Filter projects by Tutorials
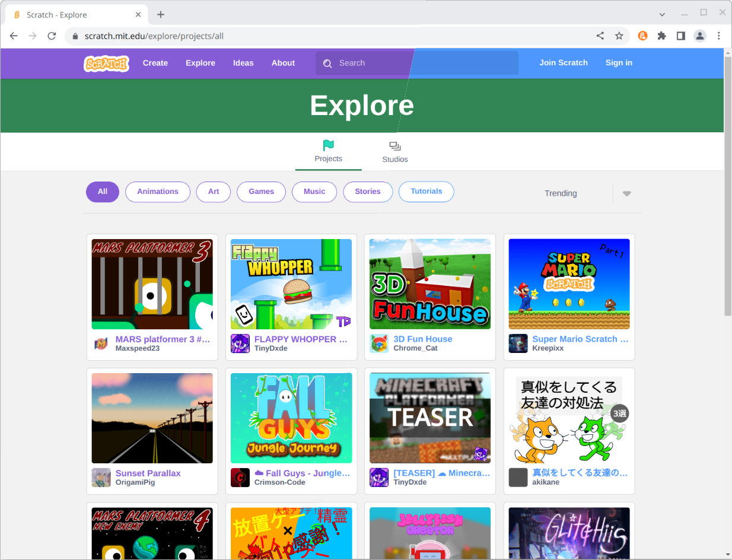Screen dimensions: 732x560 [427, 192]
